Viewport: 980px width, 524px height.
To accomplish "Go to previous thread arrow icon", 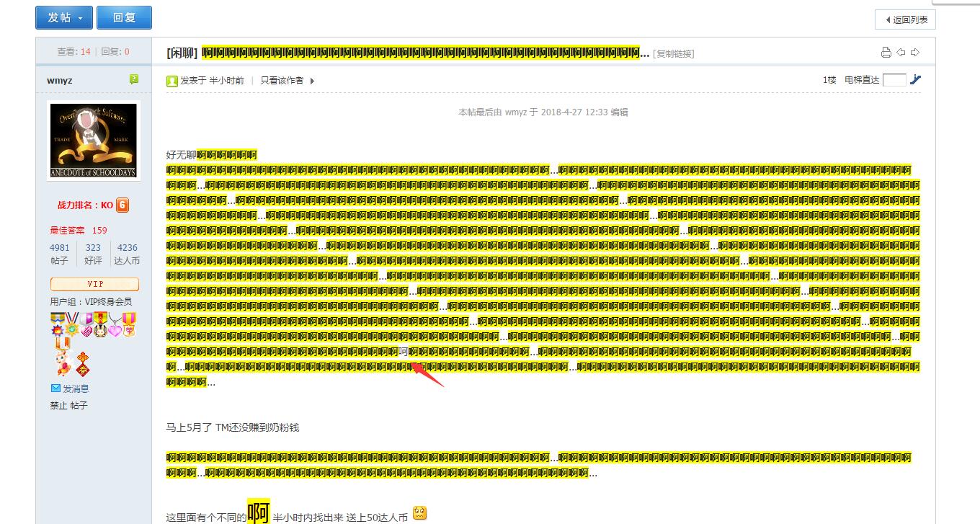I will coord(901,53).
